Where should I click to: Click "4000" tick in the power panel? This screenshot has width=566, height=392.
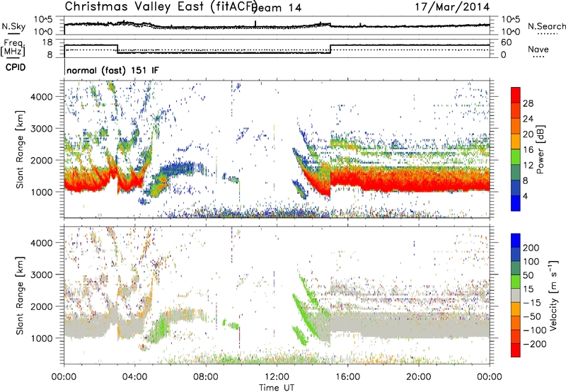[x=42, y=97]
